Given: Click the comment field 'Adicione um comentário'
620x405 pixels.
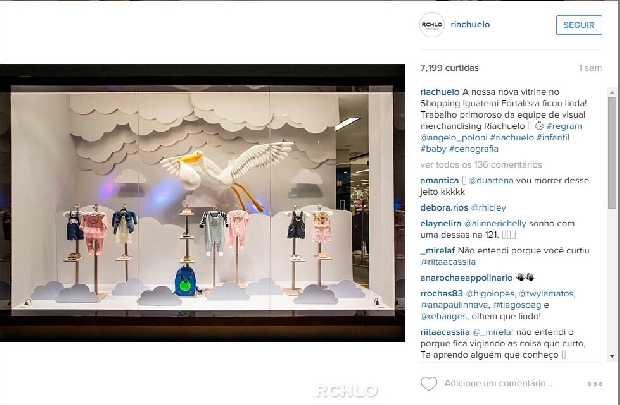Looking at the screenshot, I should 498,383.
